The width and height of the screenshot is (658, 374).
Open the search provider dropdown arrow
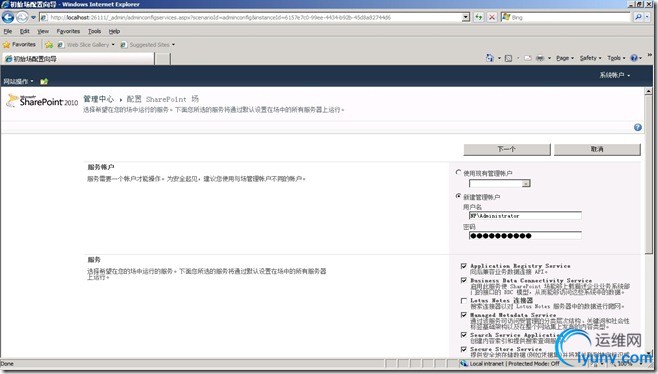(x=648, y=18)
